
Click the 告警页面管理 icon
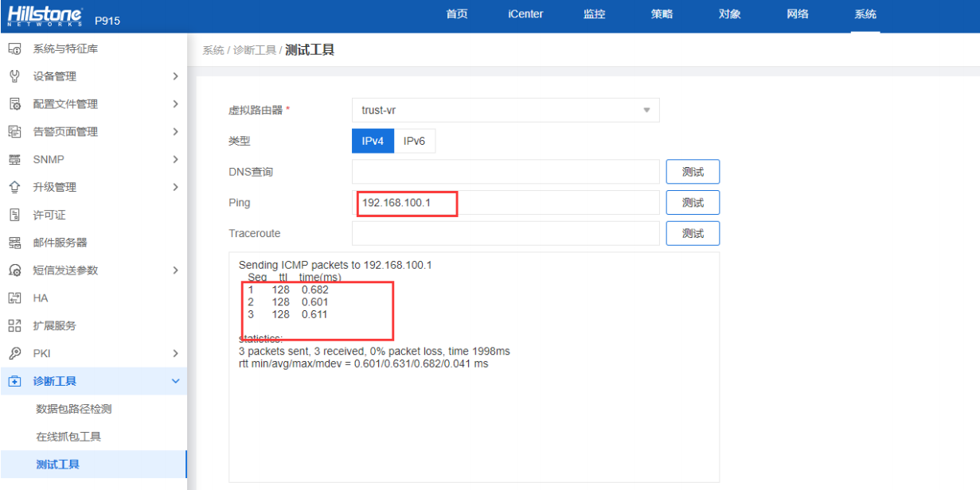(x=14, y=132)
